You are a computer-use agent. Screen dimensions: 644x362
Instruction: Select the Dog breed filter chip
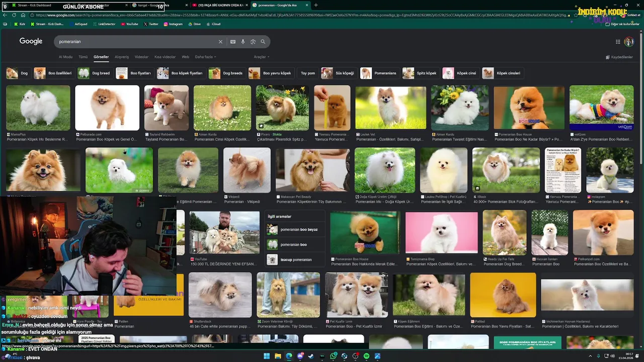[x=95, y=73]
